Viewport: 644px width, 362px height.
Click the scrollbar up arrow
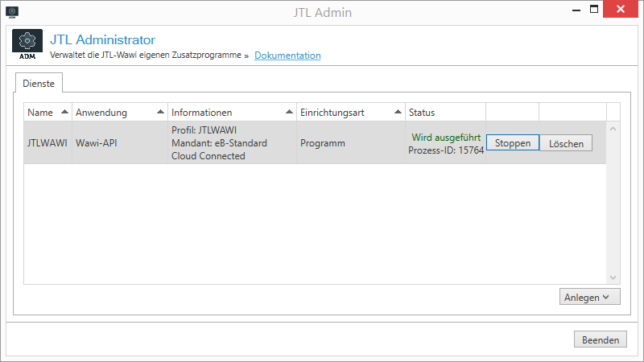coord(613,129)
